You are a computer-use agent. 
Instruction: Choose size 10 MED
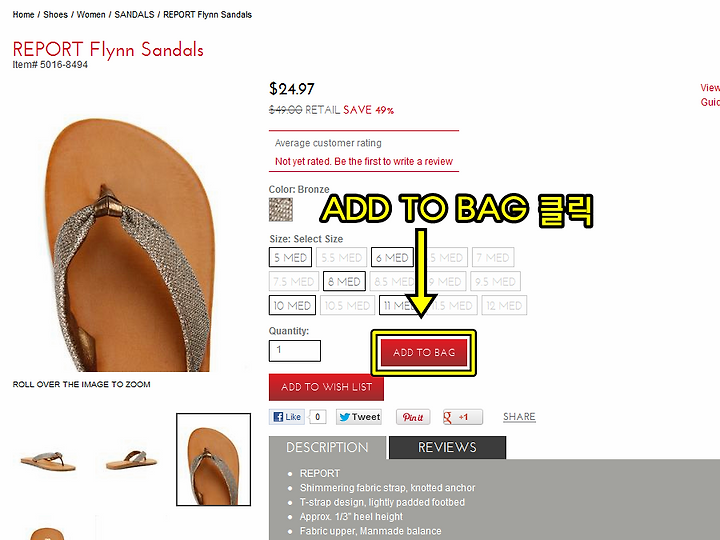coord(292,305)
